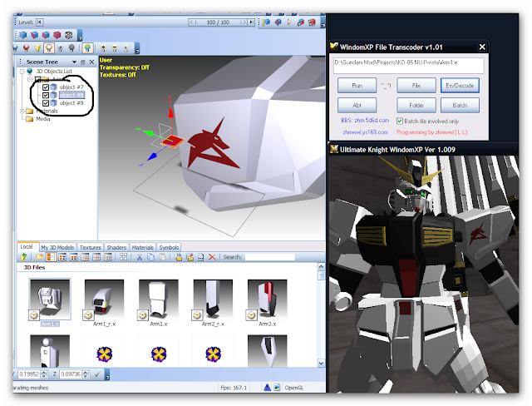The width and height of the screenshot is (532, 406).
Task: Click the Batch button in File Transcoder
Action: pos(460,105)
